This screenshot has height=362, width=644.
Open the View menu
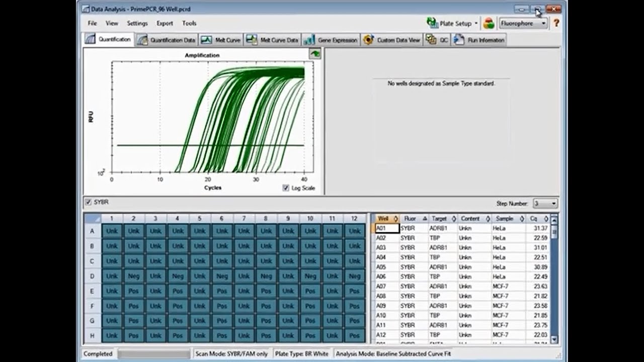pos(112,23)
